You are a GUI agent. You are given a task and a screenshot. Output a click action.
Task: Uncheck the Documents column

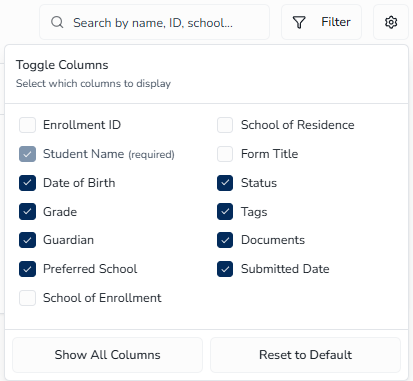coord(225,240)
